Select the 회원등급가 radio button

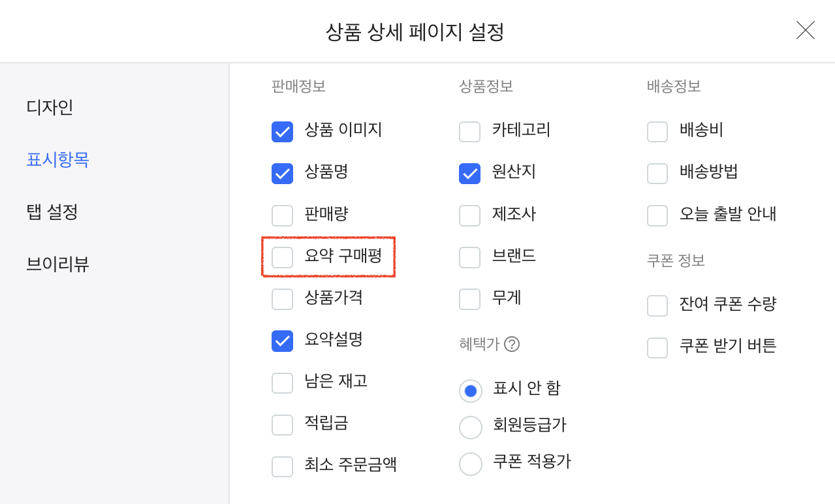(470, 428)
